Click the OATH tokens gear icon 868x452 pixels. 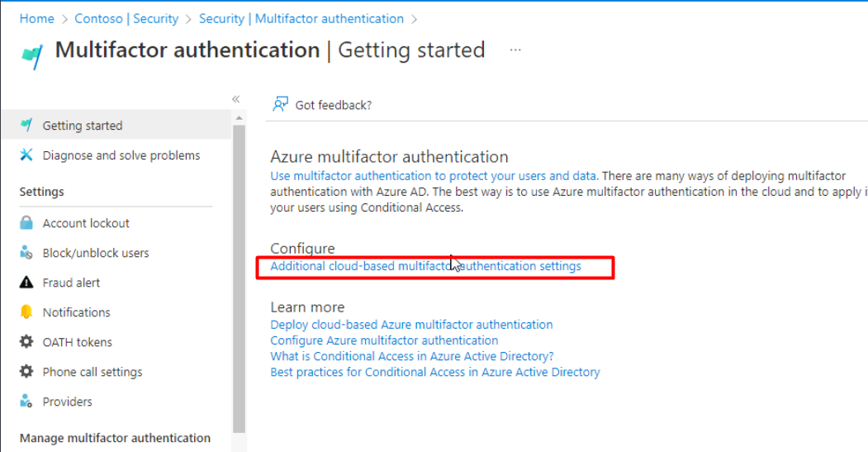point(26,342)
